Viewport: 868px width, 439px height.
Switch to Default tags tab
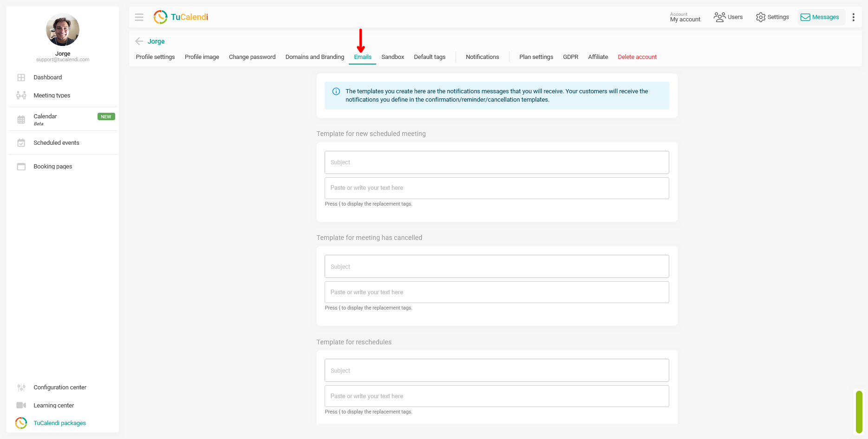[x=430, y=57]
